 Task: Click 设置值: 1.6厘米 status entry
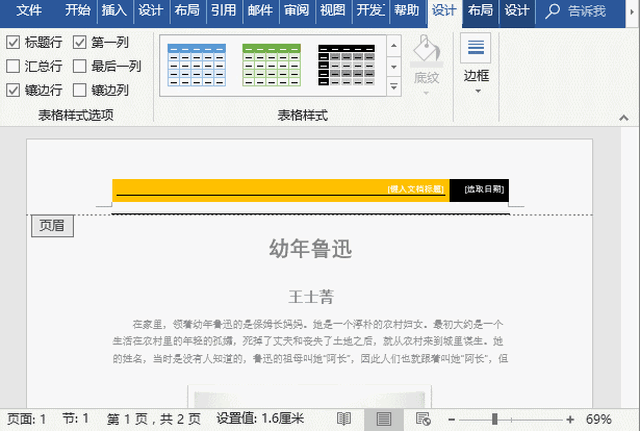pyautogui.click(x=260, y=419)
